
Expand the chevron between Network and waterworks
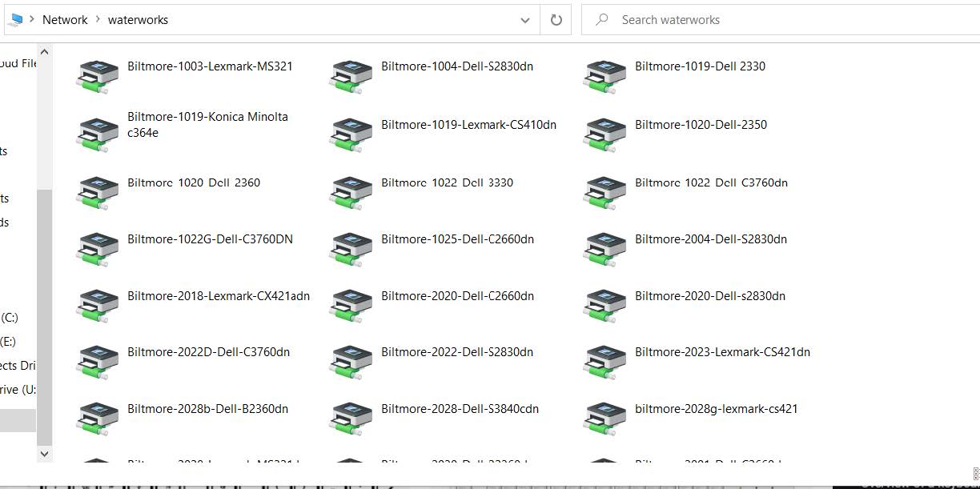pyautogui.click(x=98, y=20)
